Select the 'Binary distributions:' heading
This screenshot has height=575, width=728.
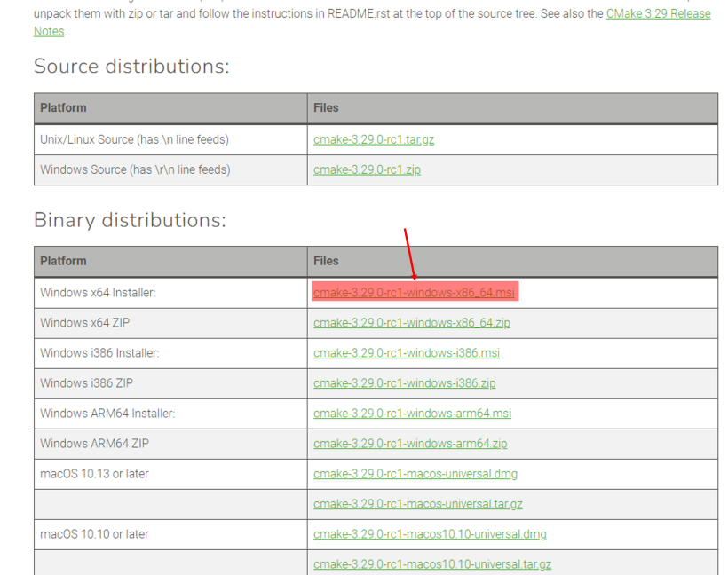(130, 219)
